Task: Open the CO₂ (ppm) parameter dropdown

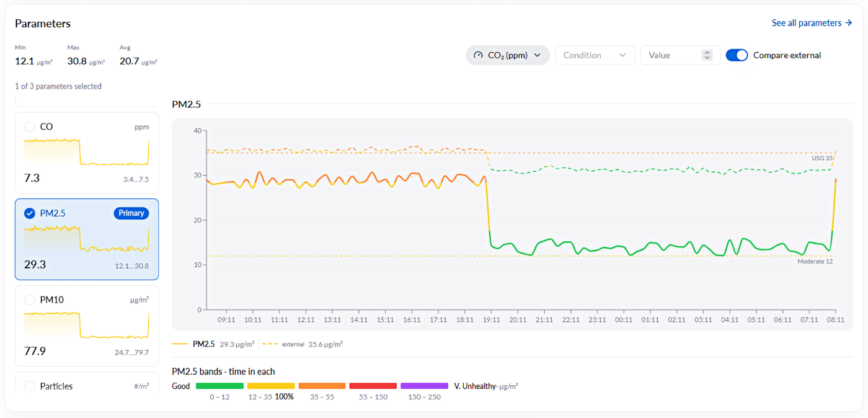Action: (x=508, y=55)
